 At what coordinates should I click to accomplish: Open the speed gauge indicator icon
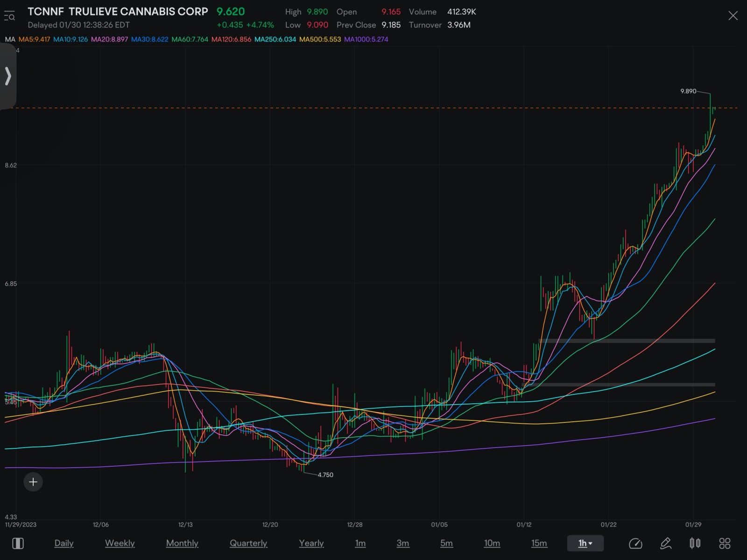click(x=635, y=543)
